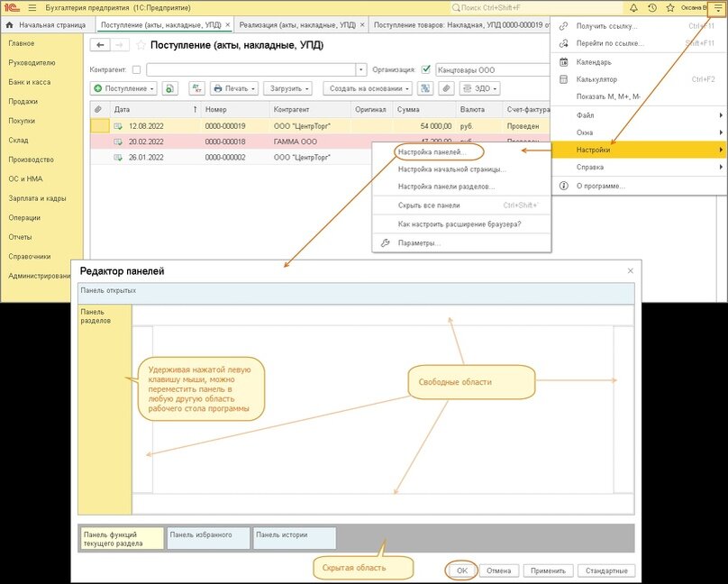Click the date sort arrow in Дата column
This screenshot has height=584, width=728.
click(x=195, y=110)
